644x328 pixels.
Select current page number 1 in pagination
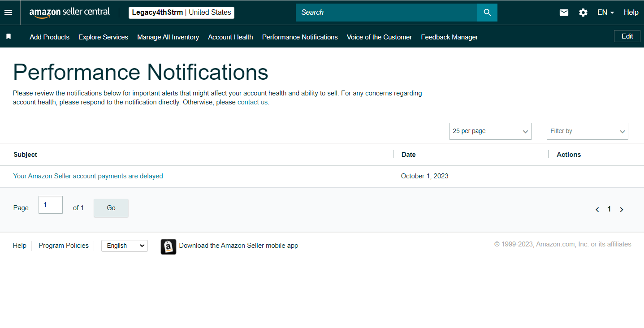tap(609, 209)
